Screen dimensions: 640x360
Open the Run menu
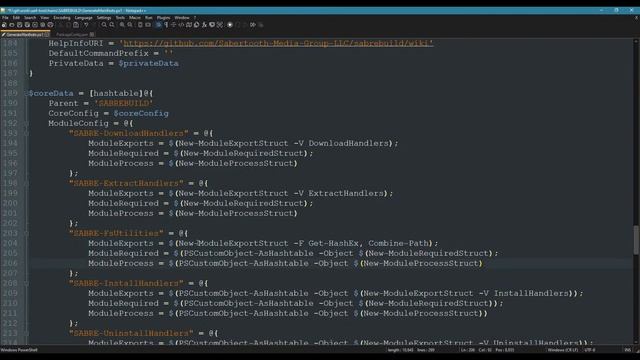149,18
